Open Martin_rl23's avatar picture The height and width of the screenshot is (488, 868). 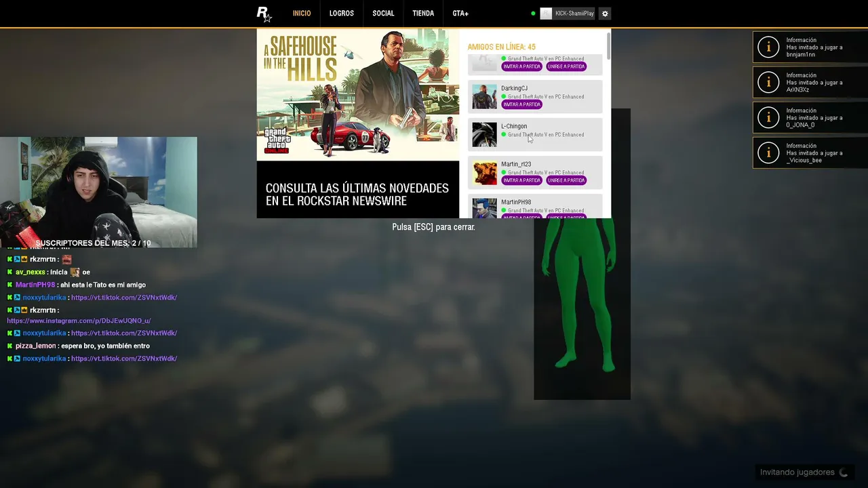point(484,173)
